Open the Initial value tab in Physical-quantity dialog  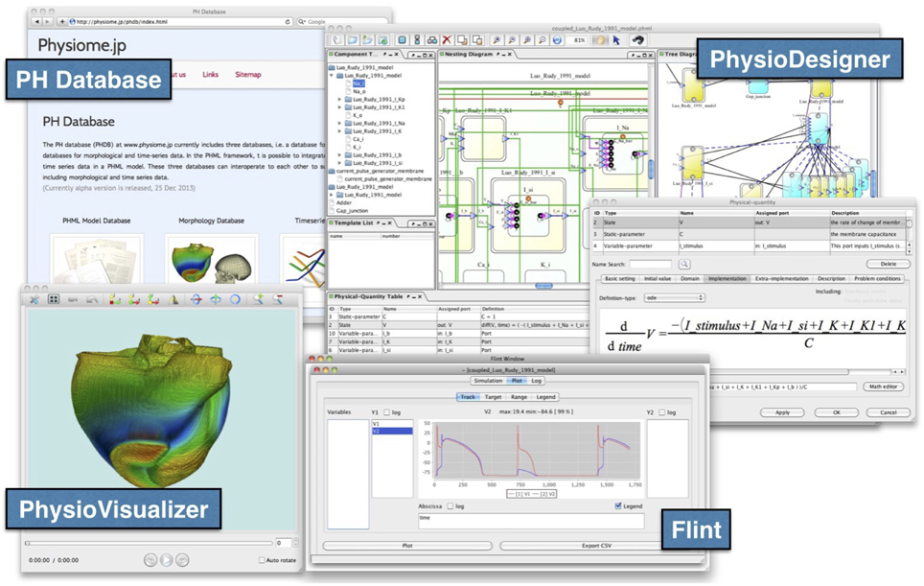(657, 279)
